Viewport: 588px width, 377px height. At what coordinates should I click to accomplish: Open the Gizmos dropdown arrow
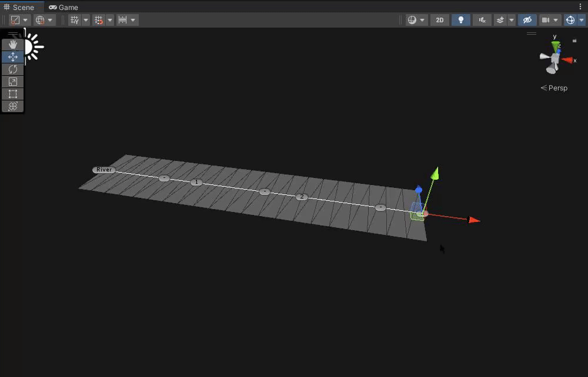point(582,20)
